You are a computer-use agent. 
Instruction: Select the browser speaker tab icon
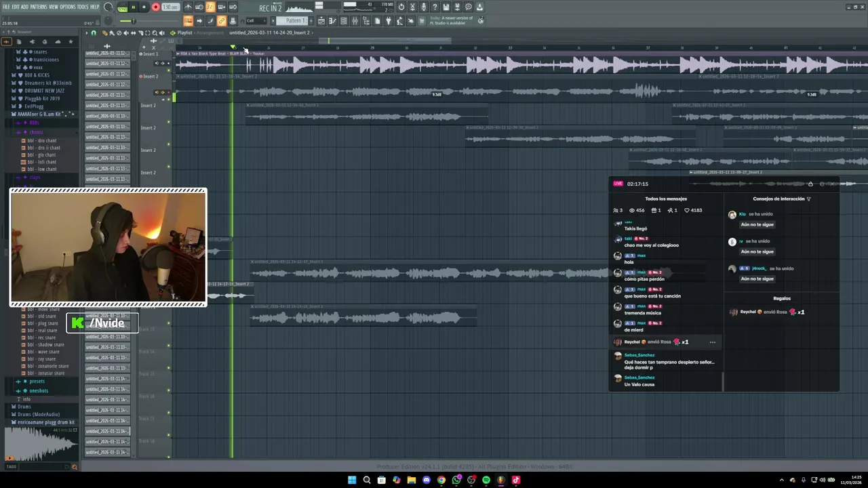click(x=33, y=41)
